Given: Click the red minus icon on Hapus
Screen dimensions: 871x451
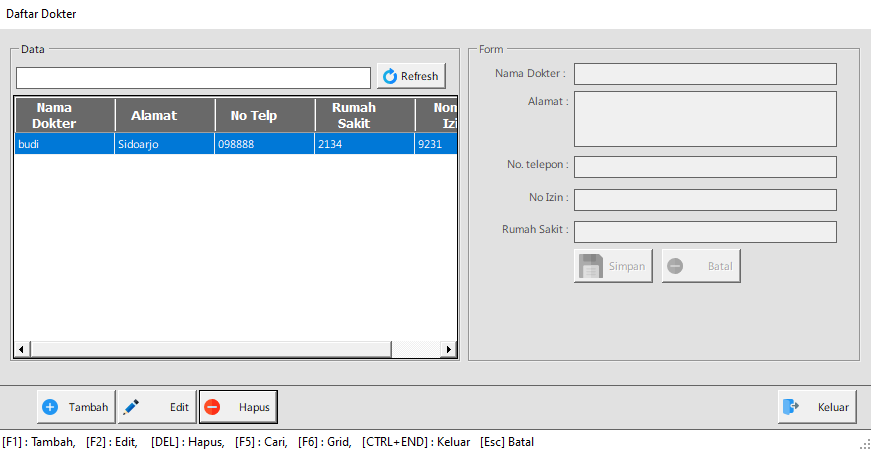Looking at the screenshot, I should click(x=212, y=407).
